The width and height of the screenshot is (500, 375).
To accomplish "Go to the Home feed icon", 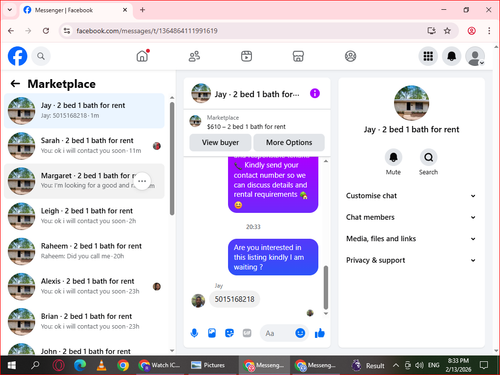I will tap(142, 56).
